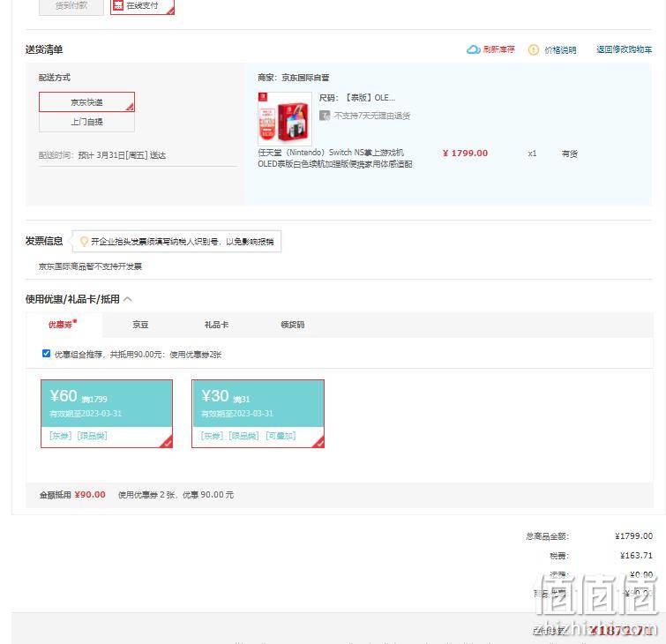
Task: Switch to the 礼品卡 tab
Action: (x=217, y=325)
